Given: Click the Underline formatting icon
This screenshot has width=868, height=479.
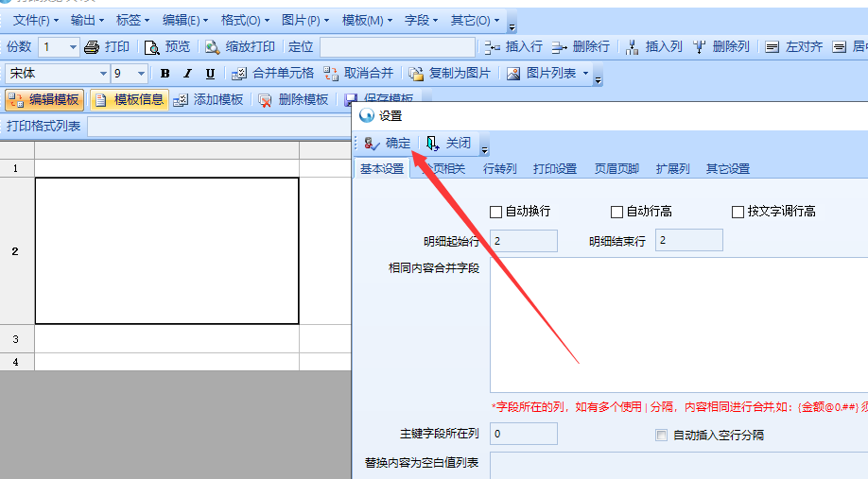Looking at the screenshot, I should pyautogui.click(x=210, y=74).
